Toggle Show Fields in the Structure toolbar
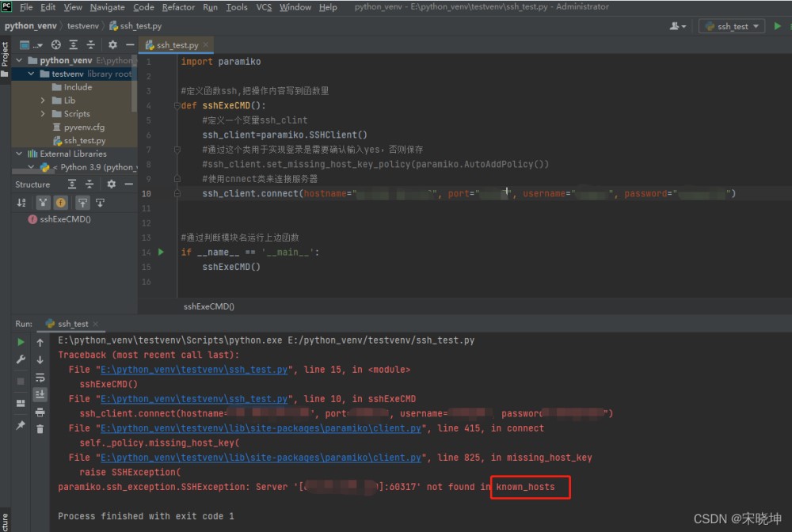The image size is (792, 532). coord(61,203)
